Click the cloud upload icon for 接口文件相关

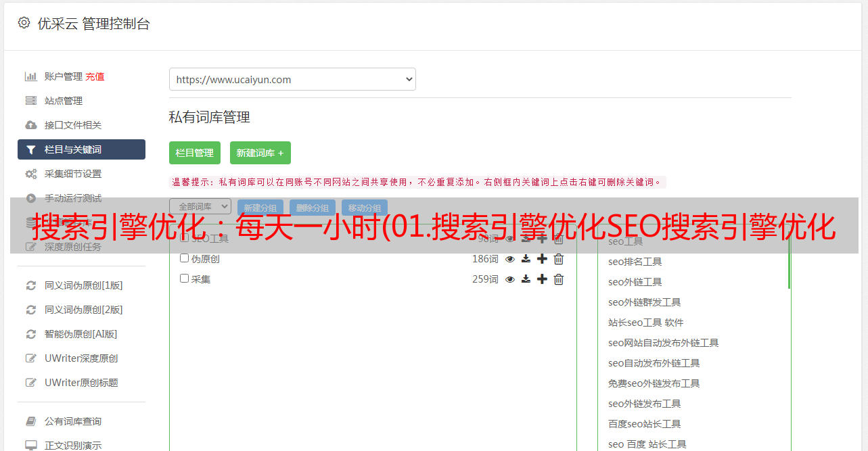[x=31, y=125]
